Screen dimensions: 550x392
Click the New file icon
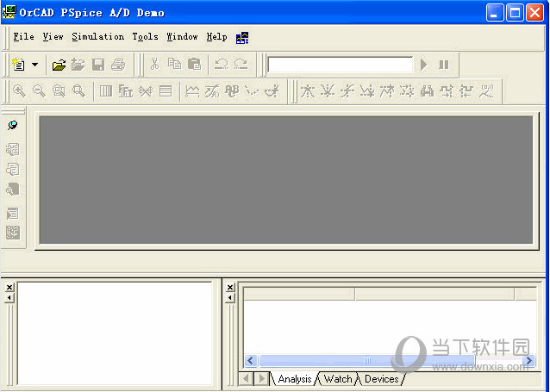pos(19,65)
